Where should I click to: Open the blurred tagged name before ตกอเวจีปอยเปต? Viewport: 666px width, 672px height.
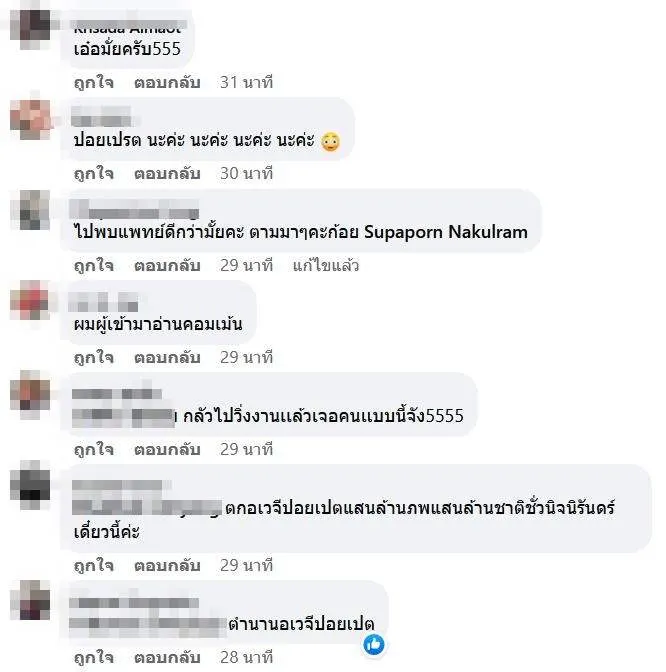tap(147, 507)
